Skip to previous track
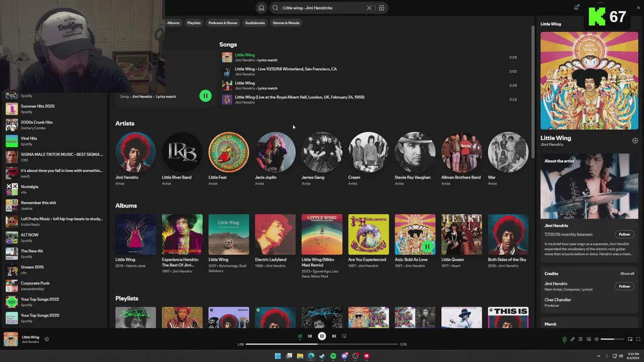This screenshot has width=644, height=362. 310,336
